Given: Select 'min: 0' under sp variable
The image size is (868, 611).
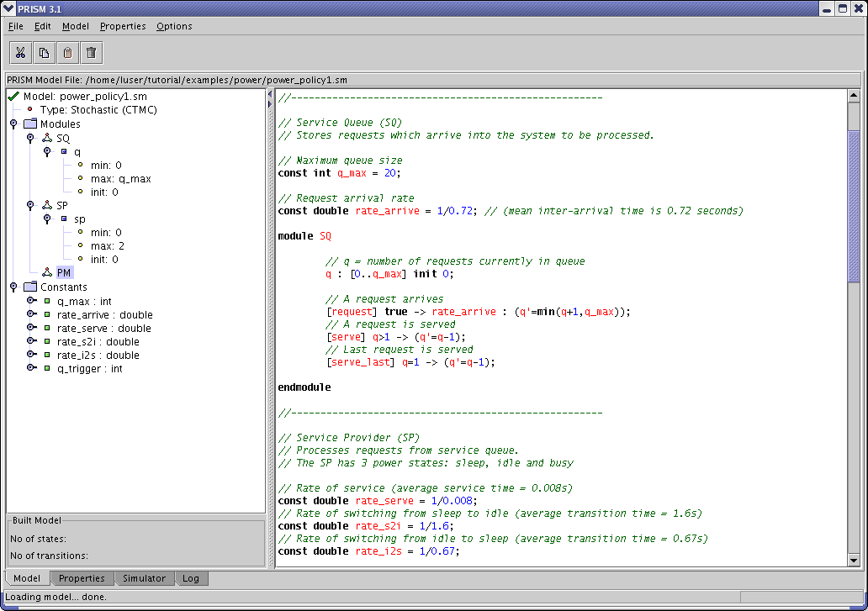Looking at the screenshot, I should pos(106,232).
